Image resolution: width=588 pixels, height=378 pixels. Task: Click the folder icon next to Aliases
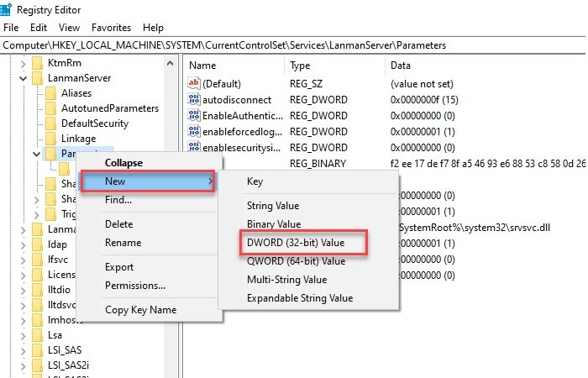52,93
